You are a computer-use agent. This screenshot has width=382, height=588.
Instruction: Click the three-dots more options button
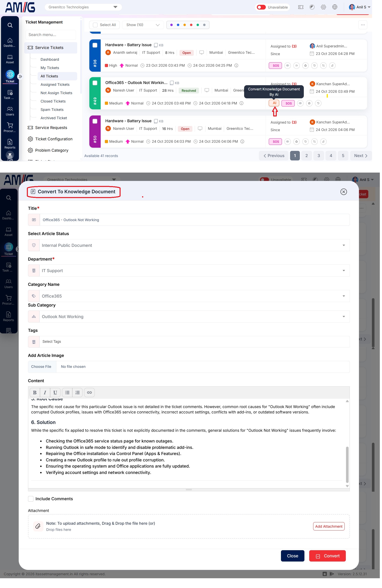pos(363,25)
